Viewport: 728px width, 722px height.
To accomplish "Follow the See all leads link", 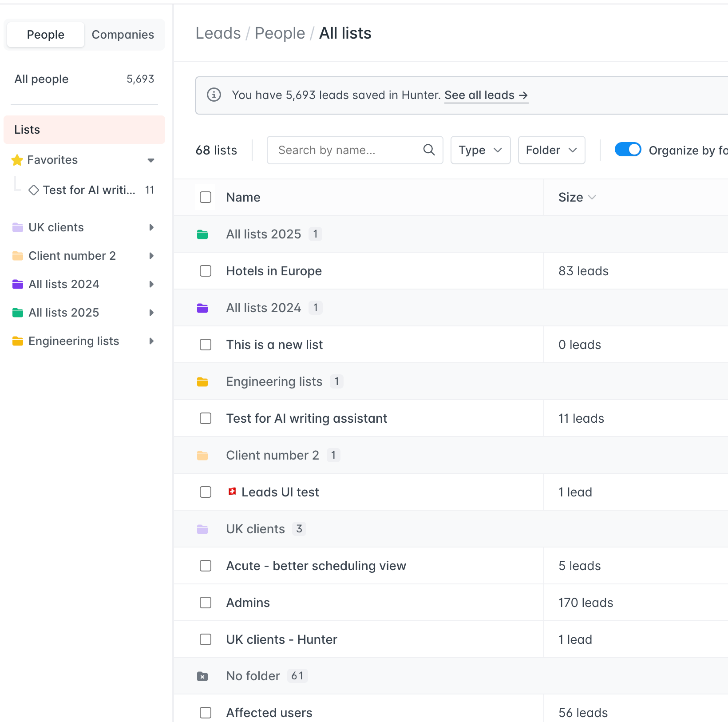I will point(486,95).
